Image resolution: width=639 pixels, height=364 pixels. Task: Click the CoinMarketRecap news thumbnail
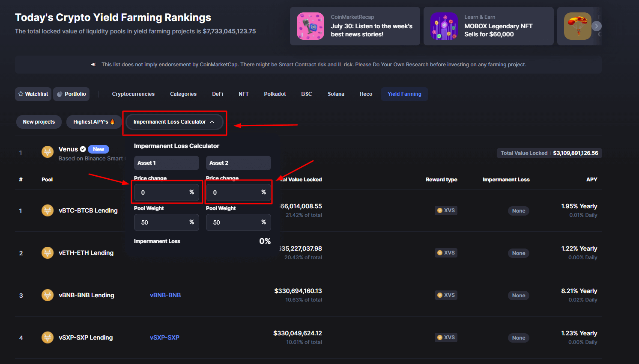pyautogui.click(x=311, y=26)
